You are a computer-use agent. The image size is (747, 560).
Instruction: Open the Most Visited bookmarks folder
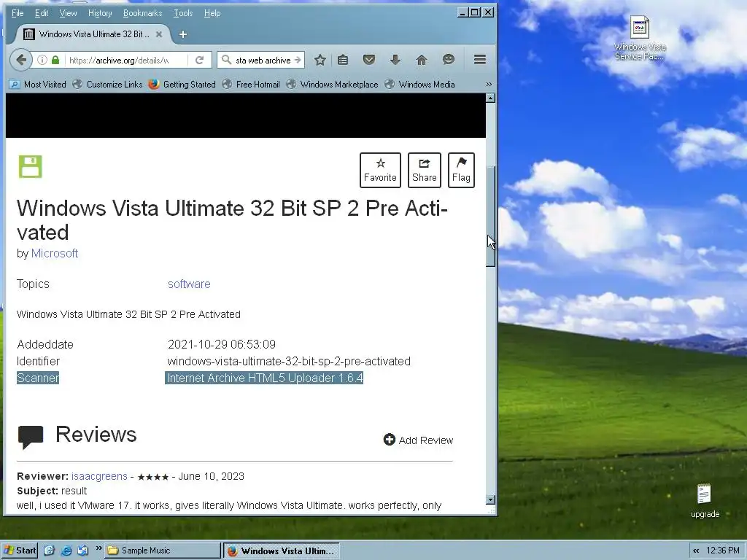click(38, 85)
